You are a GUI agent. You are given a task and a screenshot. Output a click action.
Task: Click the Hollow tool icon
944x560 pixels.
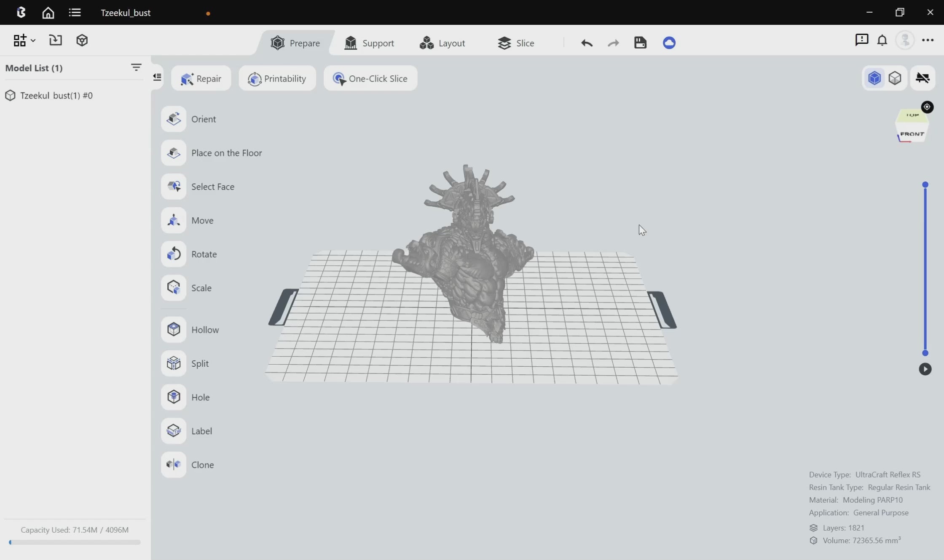tap(174, 330)
